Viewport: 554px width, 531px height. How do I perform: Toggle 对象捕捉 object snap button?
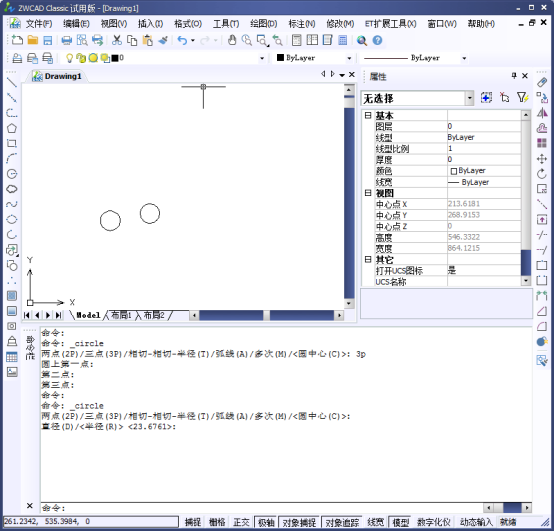(299, 522)
